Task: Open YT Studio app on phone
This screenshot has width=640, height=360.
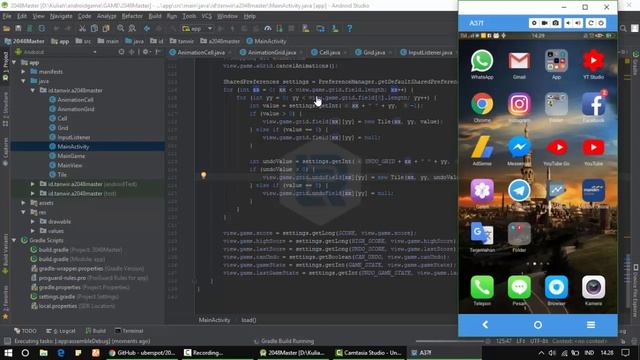Action: [593, 64]
